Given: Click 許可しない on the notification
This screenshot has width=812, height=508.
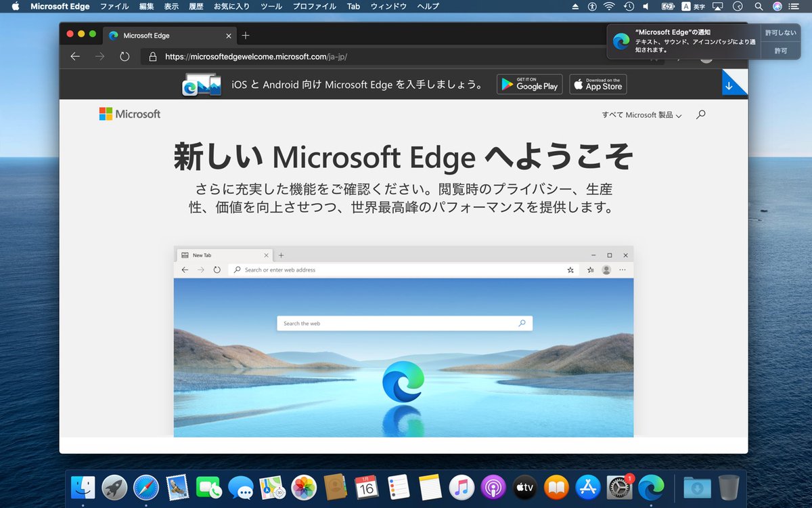Looking at the screenshot, I should tap(781, 33).
